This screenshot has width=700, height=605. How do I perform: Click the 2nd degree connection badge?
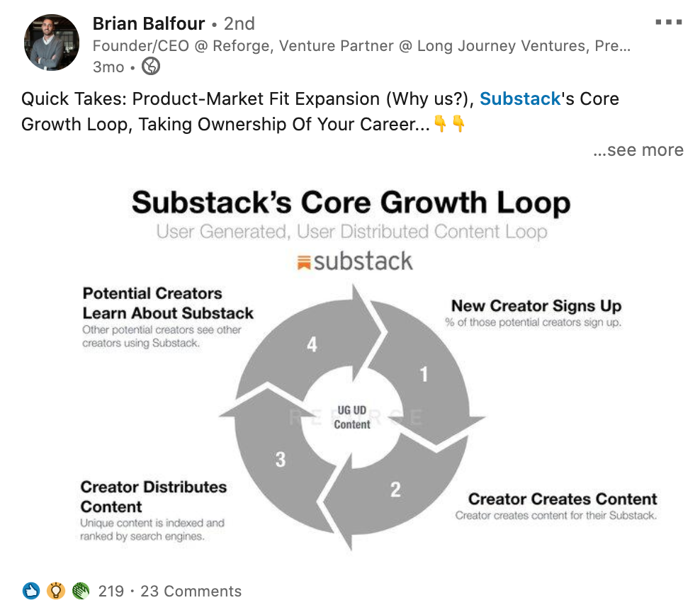click(239, 23)
